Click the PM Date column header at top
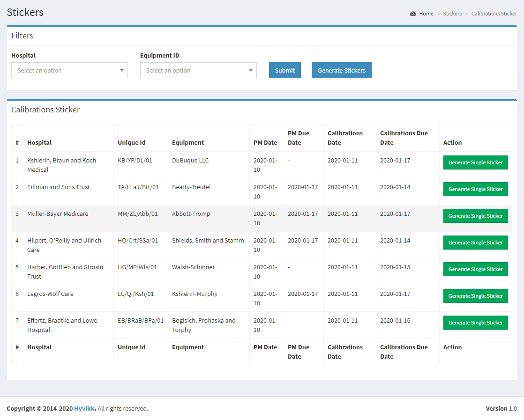Viewport: 524px width, 420px height. coord(265,142)
